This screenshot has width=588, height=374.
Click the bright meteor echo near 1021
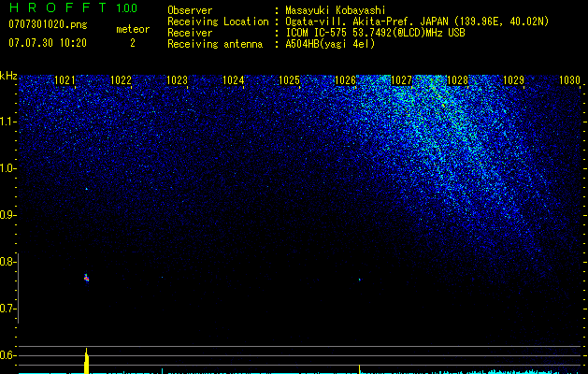click(87, 278)
